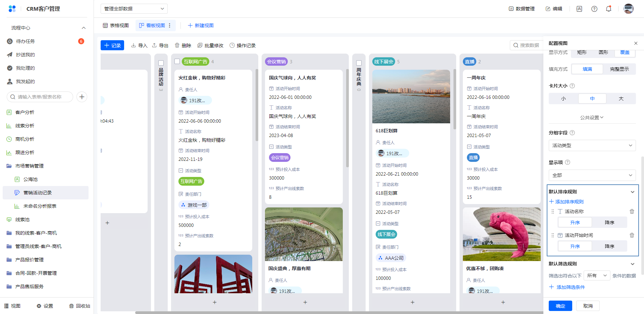
Task: Select 降序 for 活动名称 sorting
Action: tap(609, 223)
